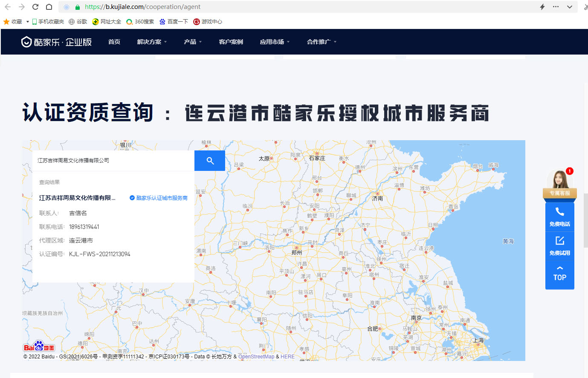The image size is (588, 378).
Task: Reload the page with refresh icon
Action: (x=35, y=7)
